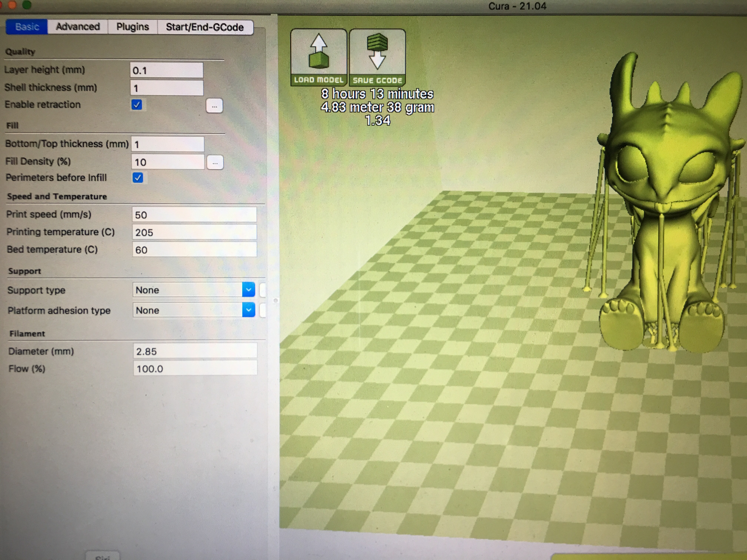Click the green window zoom button
Image resolution: width=747 pixels, height=560 pixels.
pyautogui.click(x=26, y=4)
